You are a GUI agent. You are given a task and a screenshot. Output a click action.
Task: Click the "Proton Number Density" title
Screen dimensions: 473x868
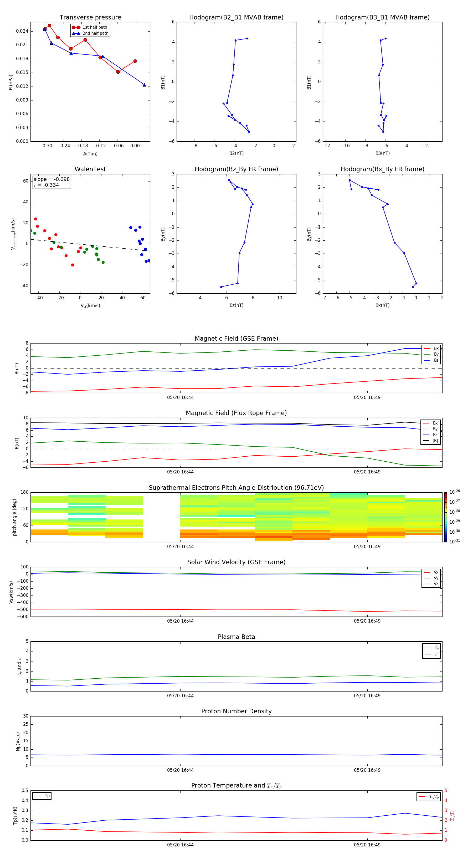point(236,711)
